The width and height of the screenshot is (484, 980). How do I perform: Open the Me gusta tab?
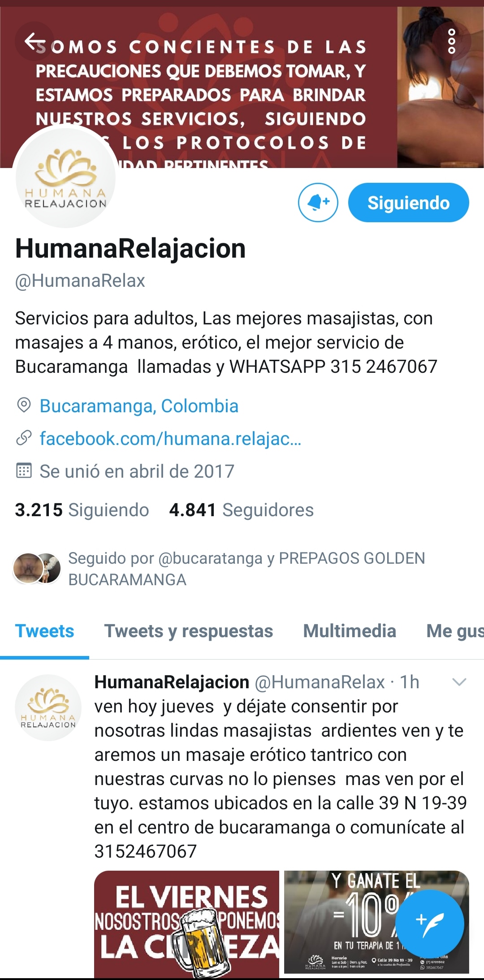455,631
